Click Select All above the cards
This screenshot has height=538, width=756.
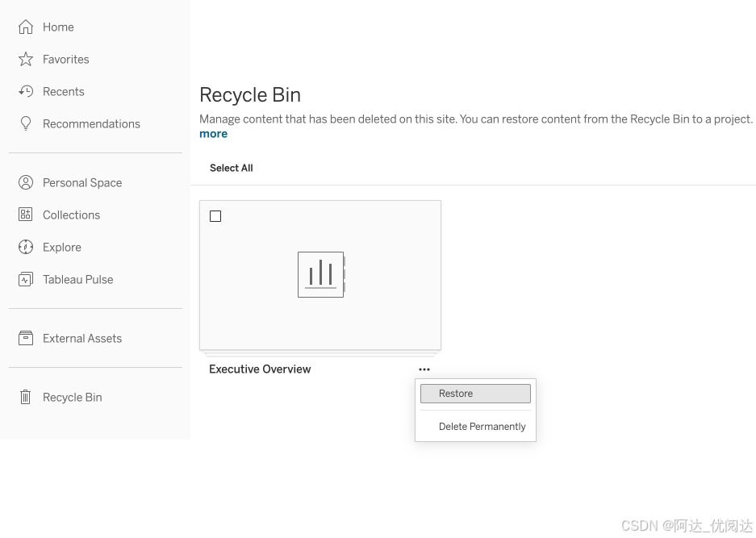[x=232, y=169]
